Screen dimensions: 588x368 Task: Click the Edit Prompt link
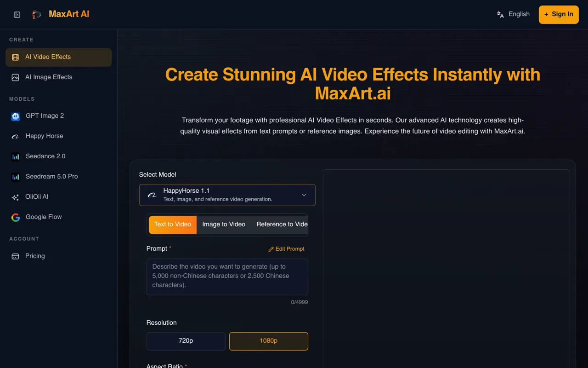click(286, 249)
